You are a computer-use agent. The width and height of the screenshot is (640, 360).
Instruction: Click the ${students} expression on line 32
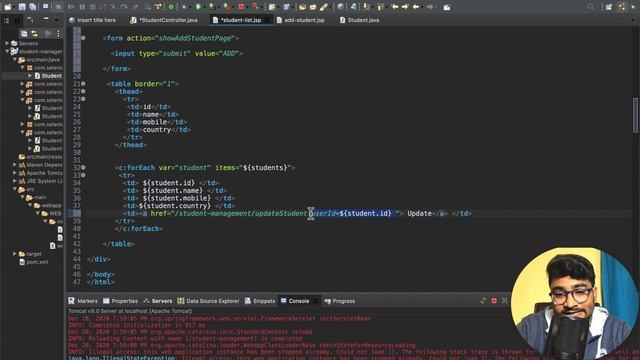(x=265, y=168)
